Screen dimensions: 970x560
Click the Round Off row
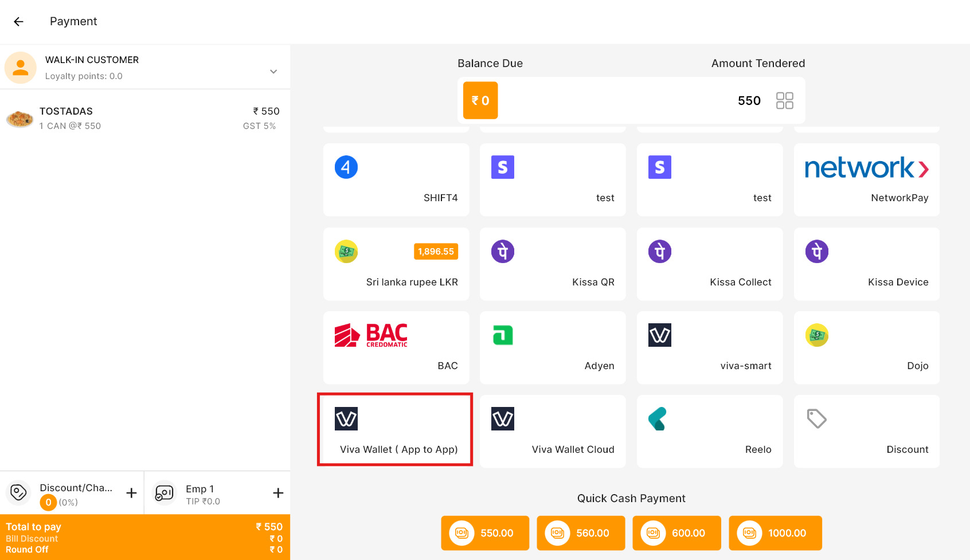[x=145, y=550]
